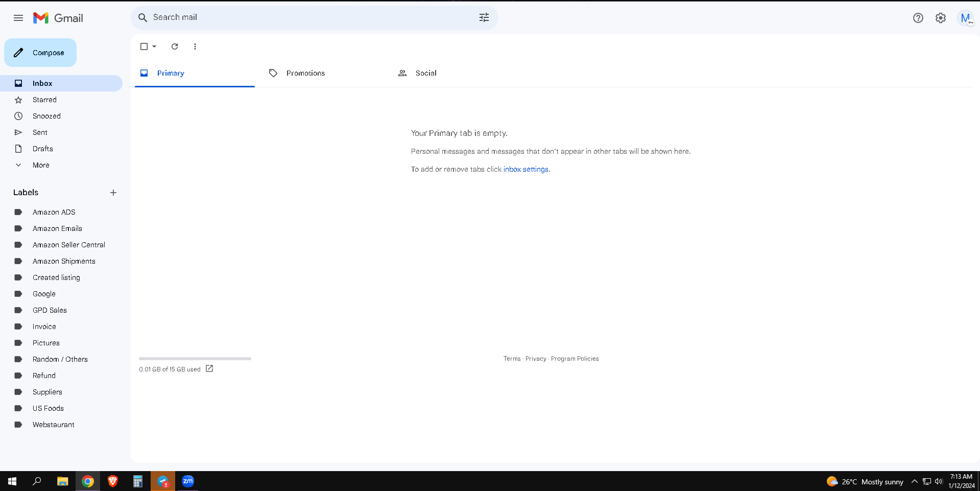Open the Inbox folder
Screen dimensions: 980x491
61,83
